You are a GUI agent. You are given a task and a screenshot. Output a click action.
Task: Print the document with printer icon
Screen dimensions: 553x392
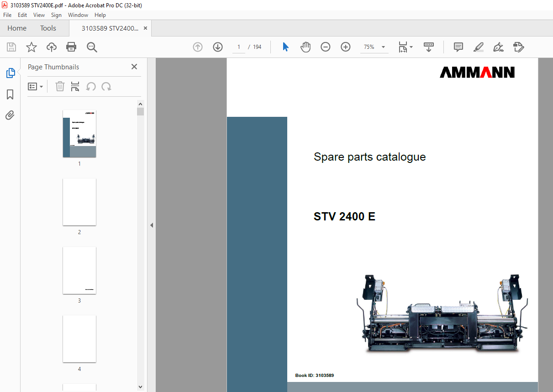[71, 47]
